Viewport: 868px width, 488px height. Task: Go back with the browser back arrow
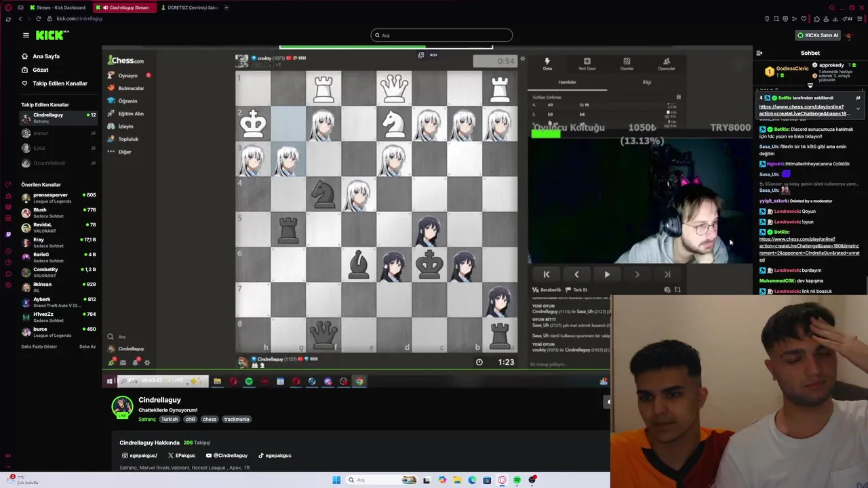(20, 19)
